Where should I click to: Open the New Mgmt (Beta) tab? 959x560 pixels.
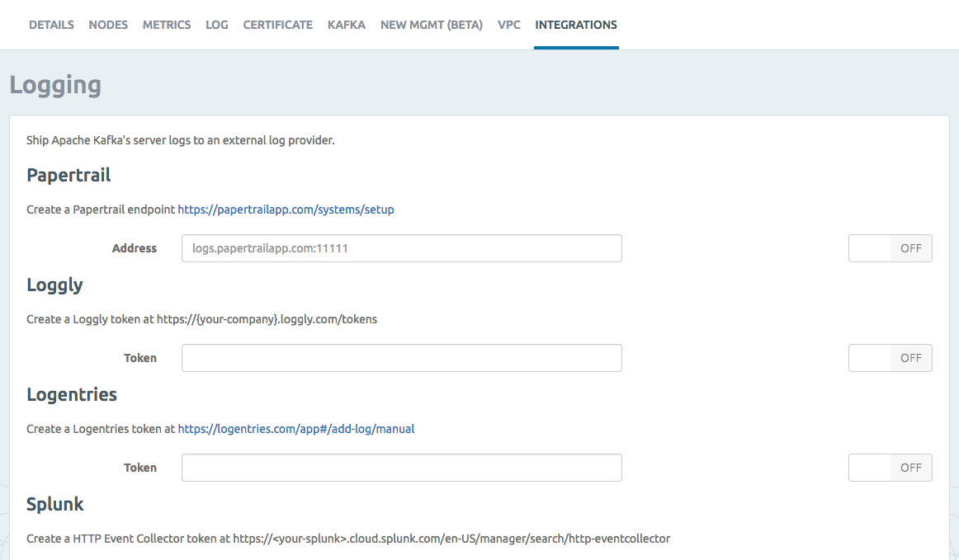[431, 25]
